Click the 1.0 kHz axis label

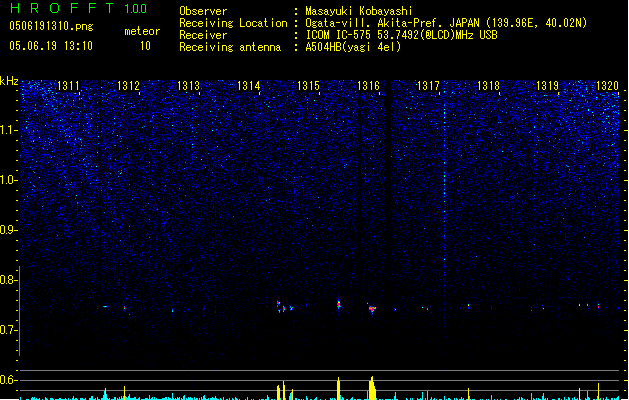(x=9, y=180)
